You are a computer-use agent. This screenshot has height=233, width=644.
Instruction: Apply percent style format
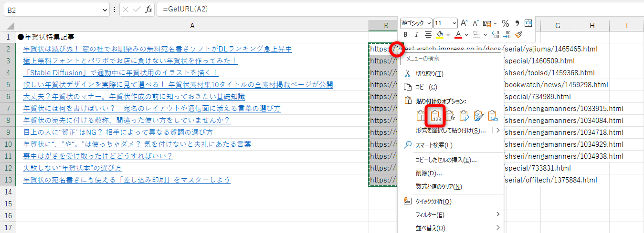coord(506,23)
